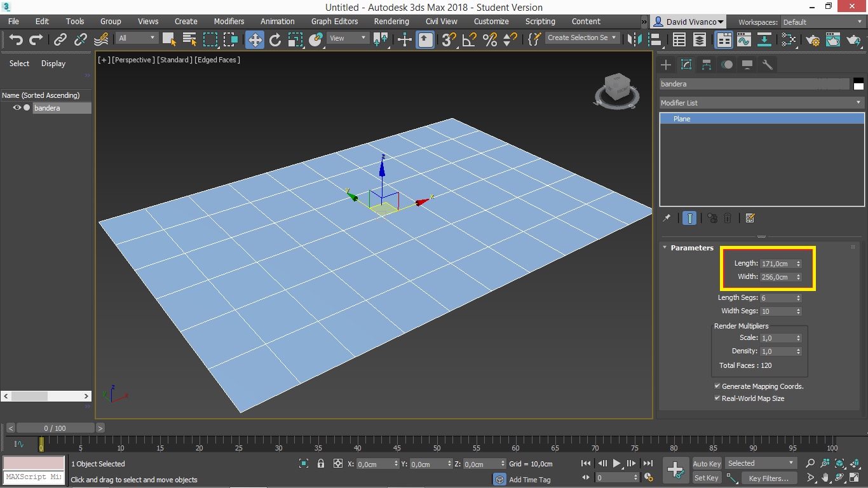The height and width of the screenshot is (488, 868).
Task: Activate Select and Scale tool
Action: coord(295,39)
